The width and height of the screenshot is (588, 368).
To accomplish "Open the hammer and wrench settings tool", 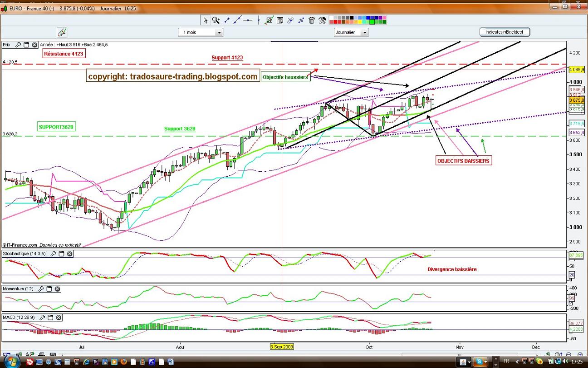I will 323,20.
